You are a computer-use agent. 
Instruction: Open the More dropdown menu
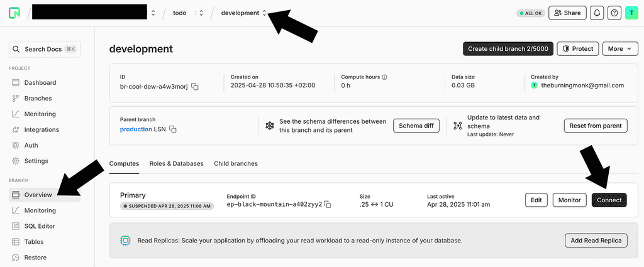click(620, 48)
